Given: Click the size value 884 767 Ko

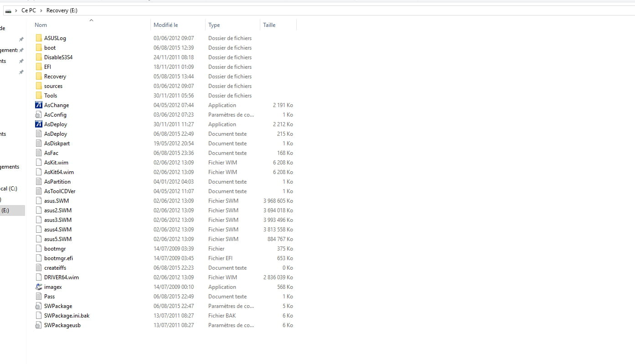Looking at the screenshot, I should 280,239.
